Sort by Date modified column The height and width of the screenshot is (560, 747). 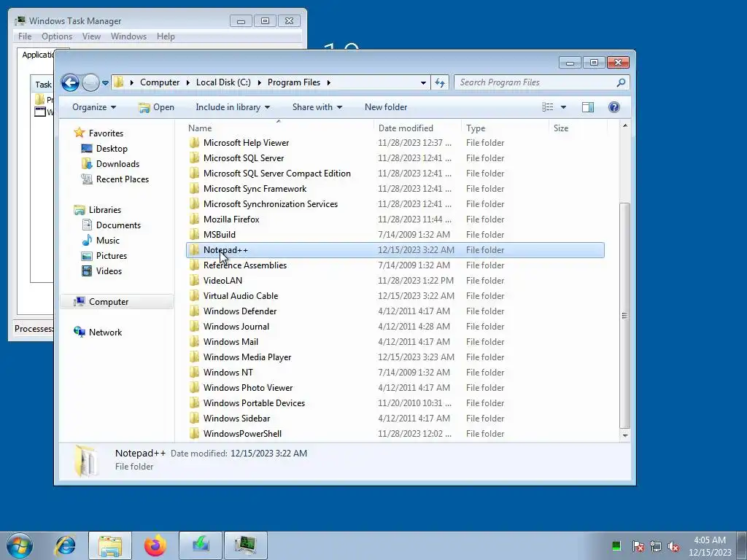click(x=417, y=128)
